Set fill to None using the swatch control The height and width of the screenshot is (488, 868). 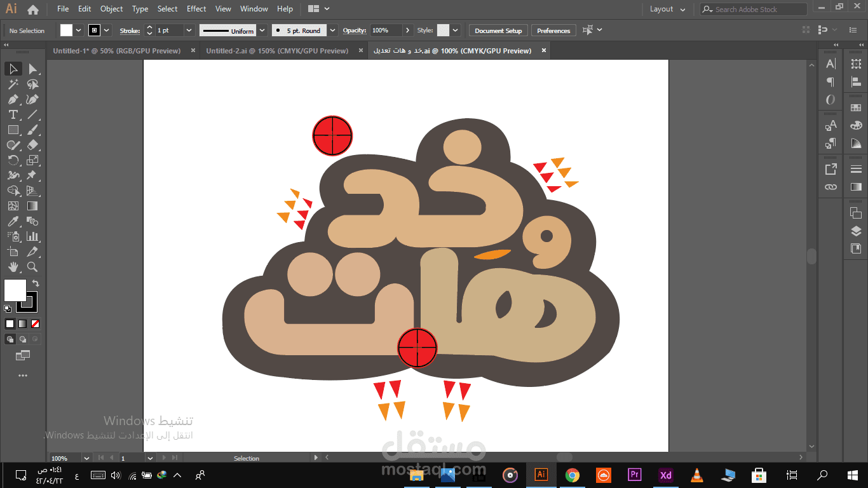pyautogui.click(x=35, y=323)
